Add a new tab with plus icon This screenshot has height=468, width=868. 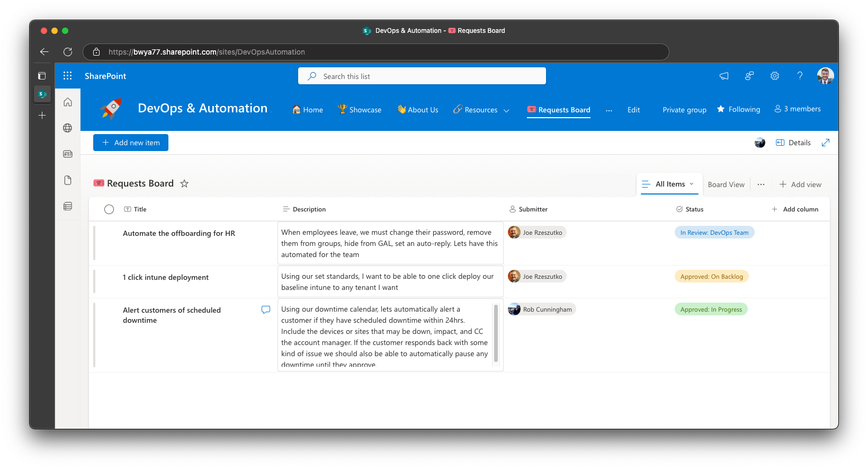pyautogui.click(x=42, y=115)
